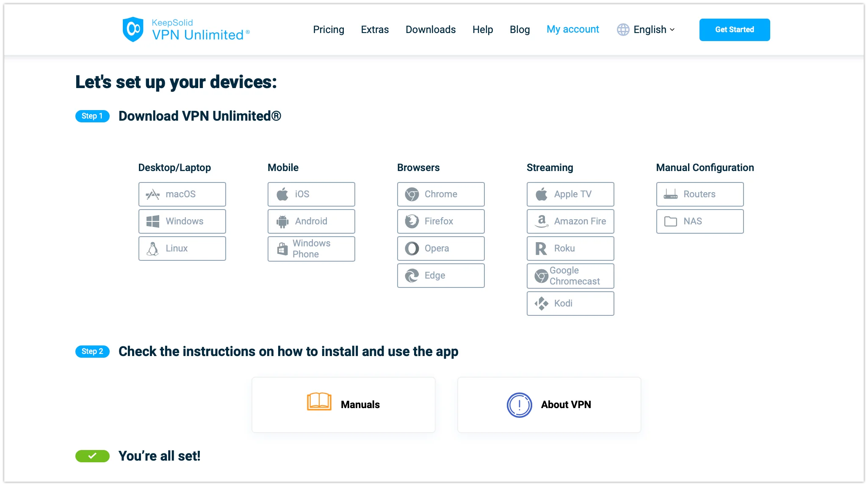
Task: Get the Opera extension
Action: tap(441, 249)
